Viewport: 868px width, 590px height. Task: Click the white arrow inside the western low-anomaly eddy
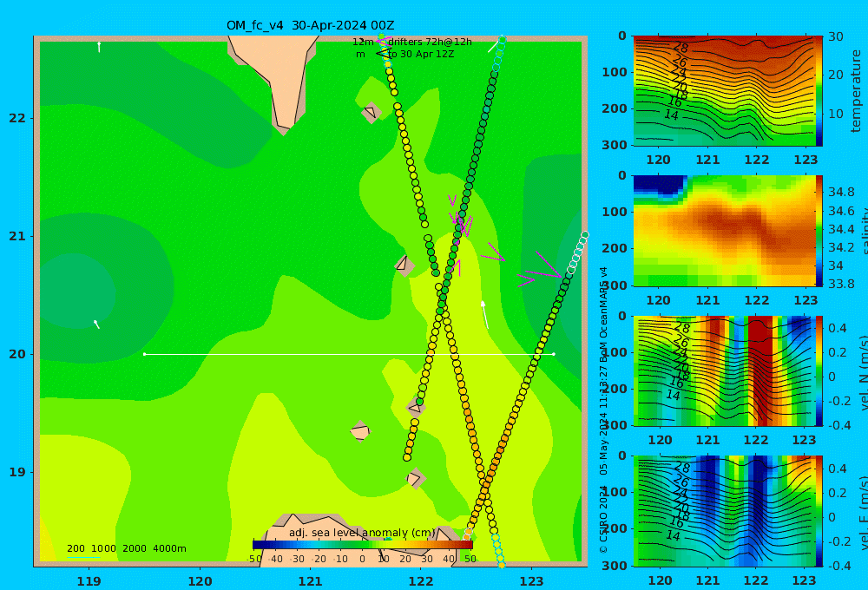[96, 324]
